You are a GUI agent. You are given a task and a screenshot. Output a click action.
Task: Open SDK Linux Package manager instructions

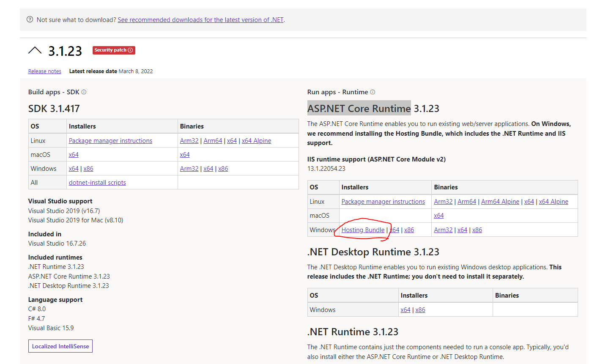coord(110,141)
